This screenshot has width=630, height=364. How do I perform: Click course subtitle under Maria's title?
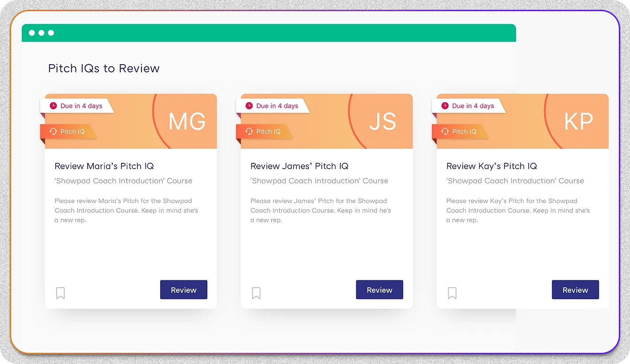pyautogui.click(x=123, y=181)
